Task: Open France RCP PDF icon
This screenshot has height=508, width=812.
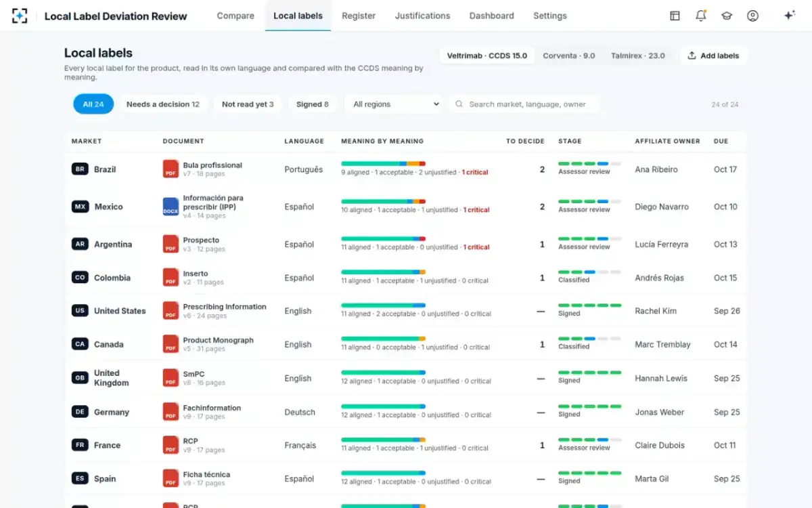Action: [171, 445]
